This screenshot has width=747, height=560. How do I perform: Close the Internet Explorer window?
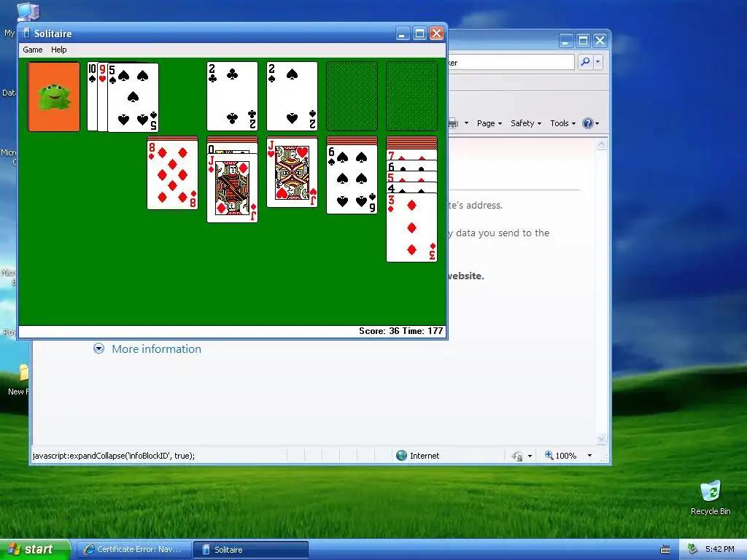click(x=600, y=41)
